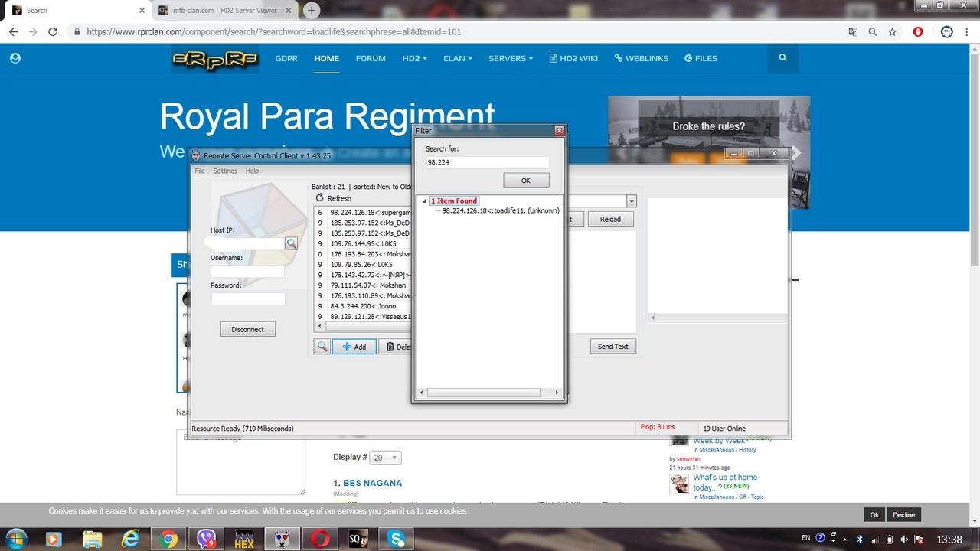Click the 'Ping: 81 ms' status text
The height and width of the screenshot is (551, 980).
coord(658,427)
